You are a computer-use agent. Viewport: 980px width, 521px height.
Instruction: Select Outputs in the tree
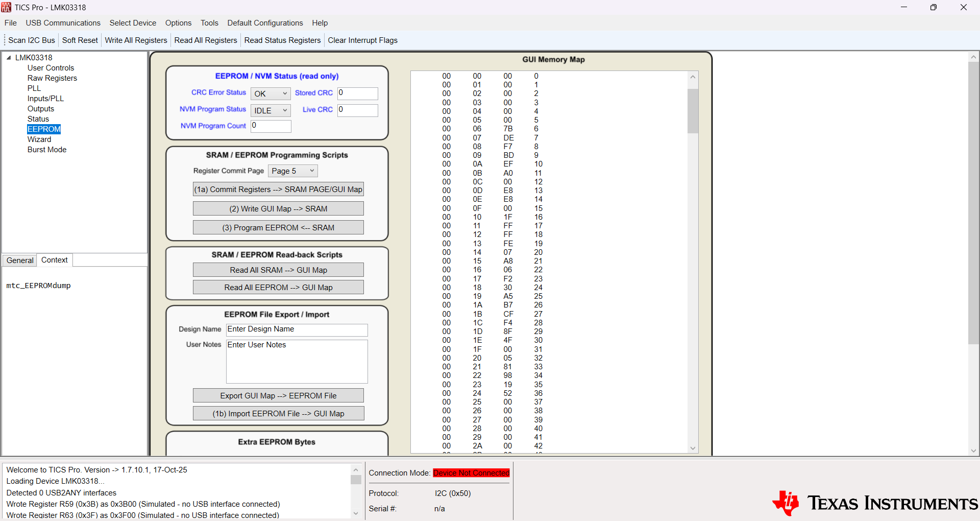[41, 109]
